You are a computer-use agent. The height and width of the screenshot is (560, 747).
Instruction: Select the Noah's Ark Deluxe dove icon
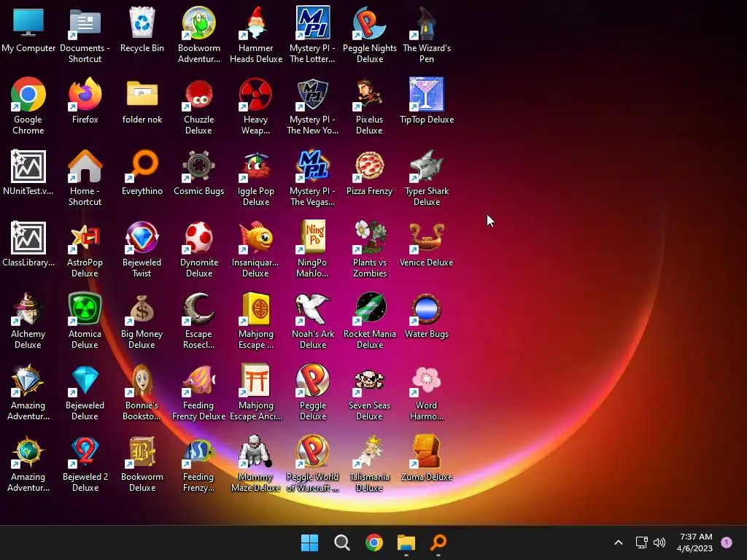312,309
